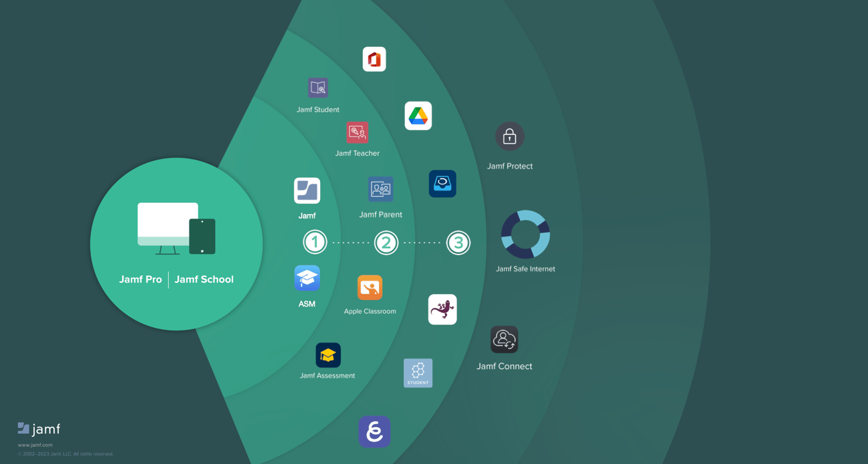Click the Jamf Teacher label
Image resolution: width=868 pixels, height=464 pixels.
point(357,153)
